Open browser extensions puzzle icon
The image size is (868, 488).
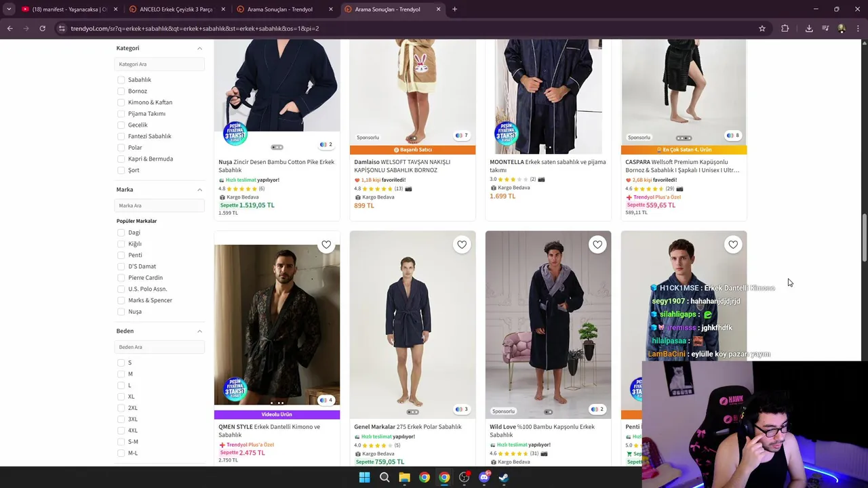(x=785, y=28)
